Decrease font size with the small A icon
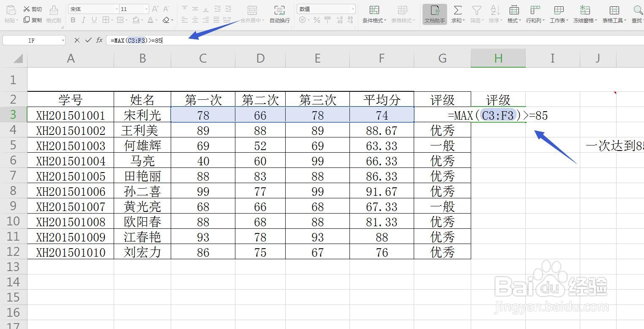Image resolution: width=644 pixels, height=329 pixels. (x=166, y=9)
